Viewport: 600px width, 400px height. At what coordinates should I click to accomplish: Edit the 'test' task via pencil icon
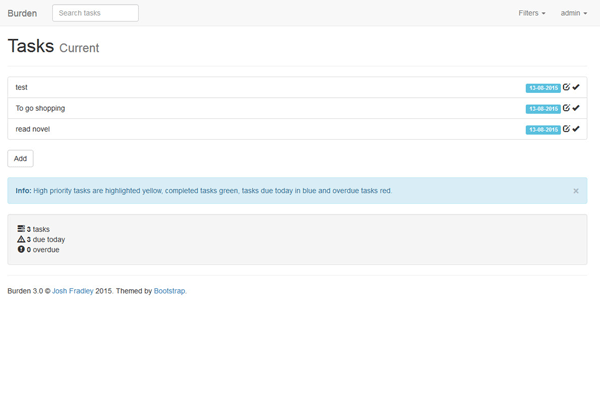pos(567,87)
